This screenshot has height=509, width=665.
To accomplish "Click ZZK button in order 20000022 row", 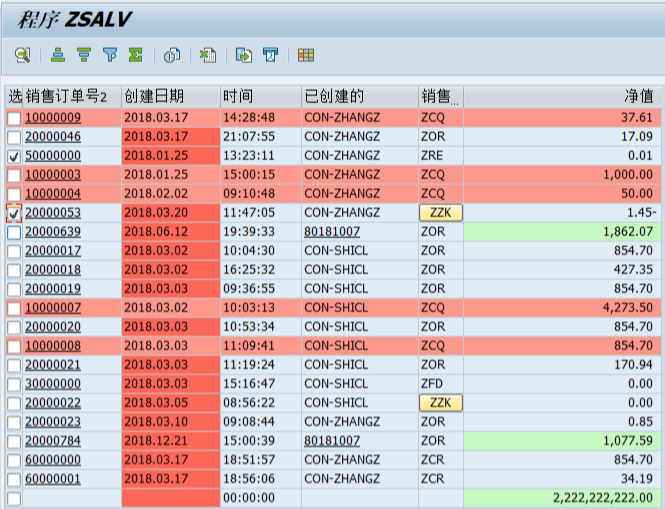I will [441, 403].
